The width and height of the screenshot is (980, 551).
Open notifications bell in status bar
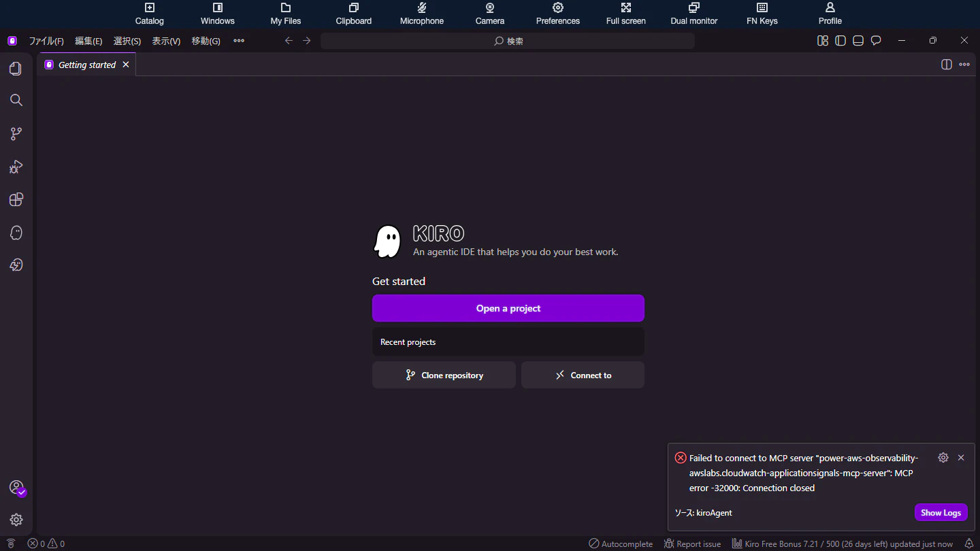point(969,544)
